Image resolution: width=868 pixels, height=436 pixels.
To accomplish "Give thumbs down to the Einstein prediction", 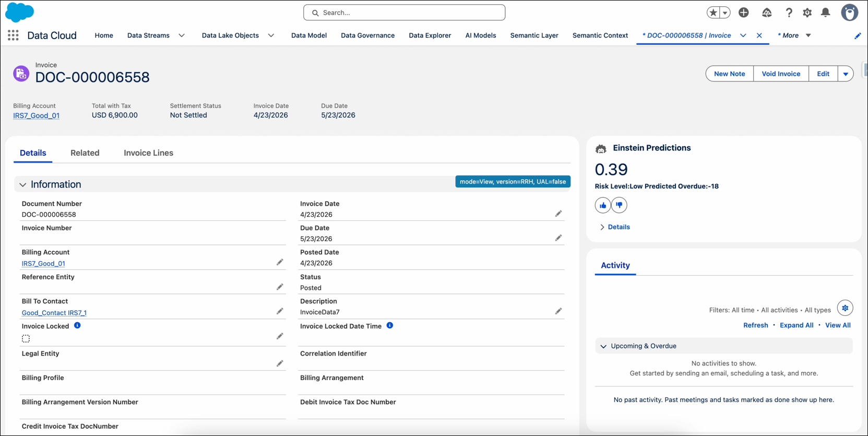I will tap(619, 205).
